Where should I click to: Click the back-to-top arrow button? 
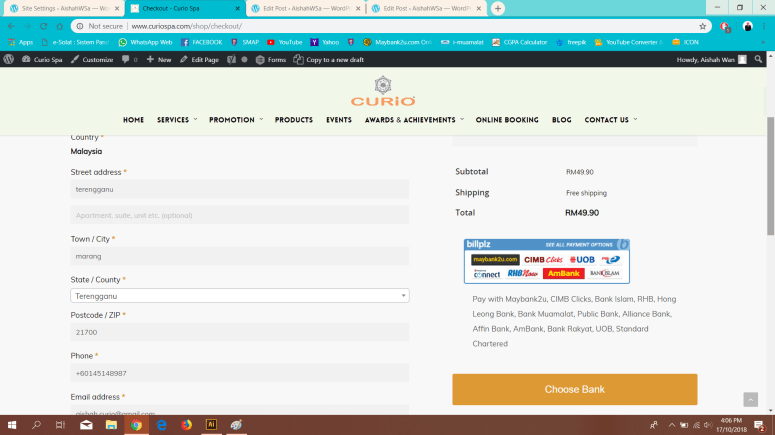click(x=750, y=399)
